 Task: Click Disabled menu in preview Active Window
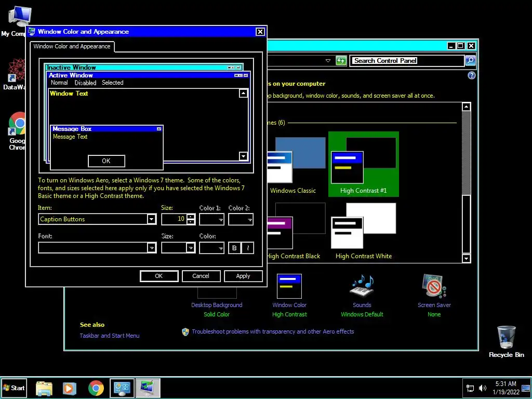(86, 83)
